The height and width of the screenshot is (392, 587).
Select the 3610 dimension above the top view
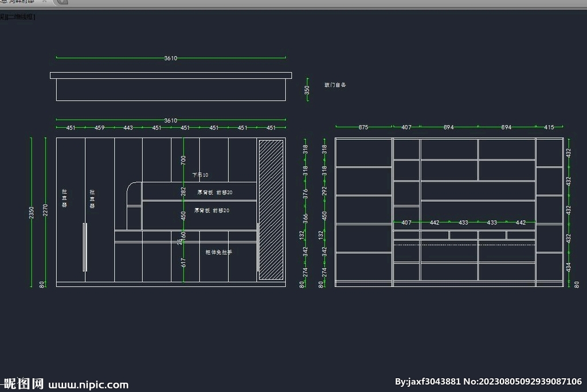coord(170,58)
